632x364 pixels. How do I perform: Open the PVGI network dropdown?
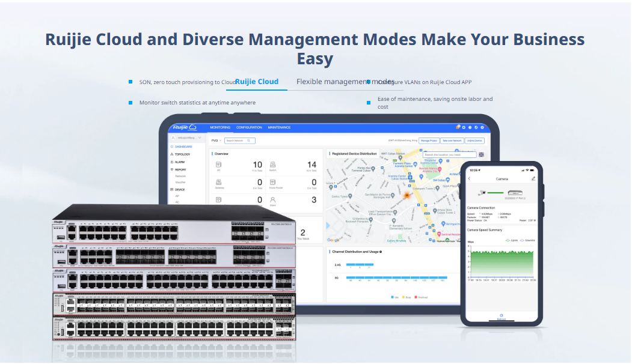216,141
